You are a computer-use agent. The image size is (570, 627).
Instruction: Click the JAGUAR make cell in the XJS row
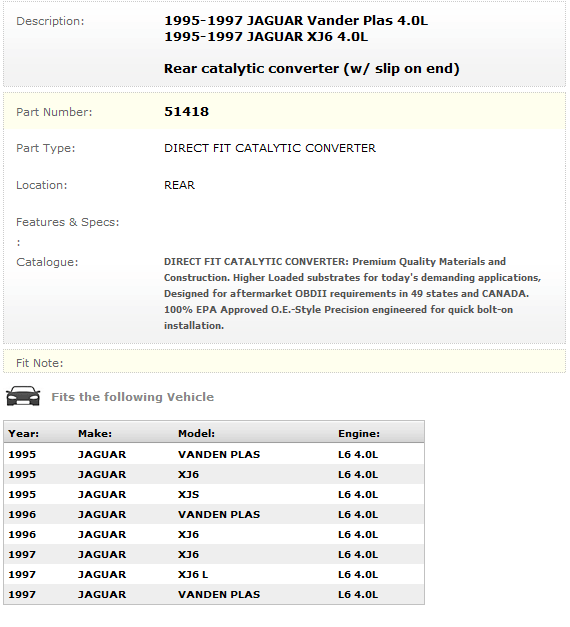(x=102, y=495)
